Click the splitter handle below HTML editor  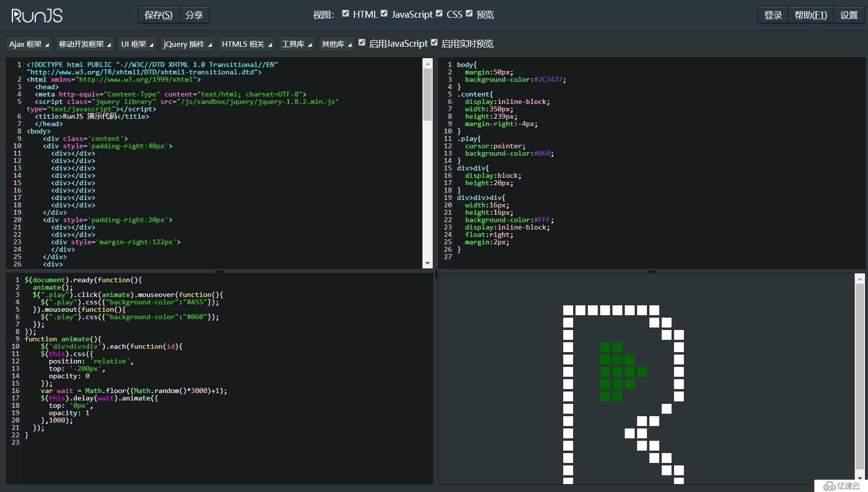coord(220,271)
